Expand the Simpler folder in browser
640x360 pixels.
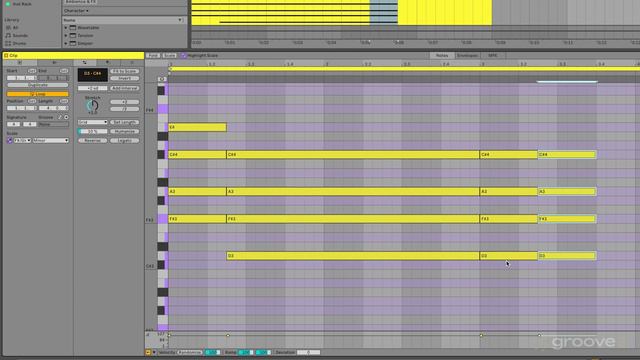click(x=66, y=43)
